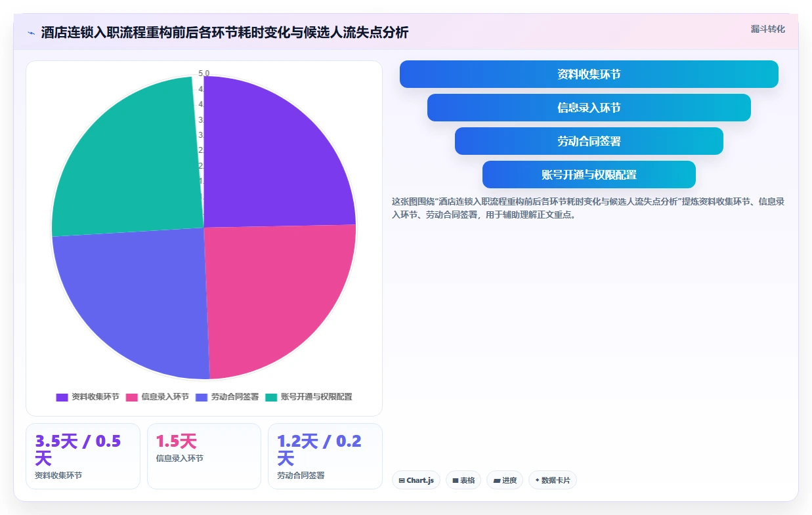Screen dimensions: 812x515
Task: Click the 账号开通与权限配置 legend label text
Action: tap(316, 397)
